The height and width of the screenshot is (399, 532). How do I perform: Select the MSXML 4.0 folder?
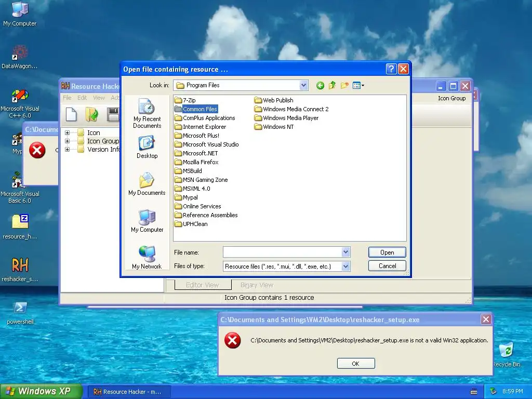point(192,189)
